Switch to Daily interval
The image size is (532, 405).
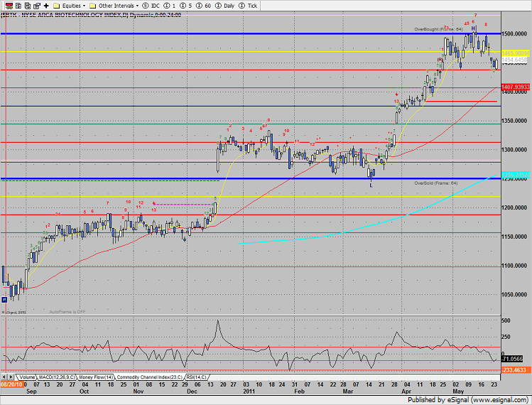[x=225, y=6]
